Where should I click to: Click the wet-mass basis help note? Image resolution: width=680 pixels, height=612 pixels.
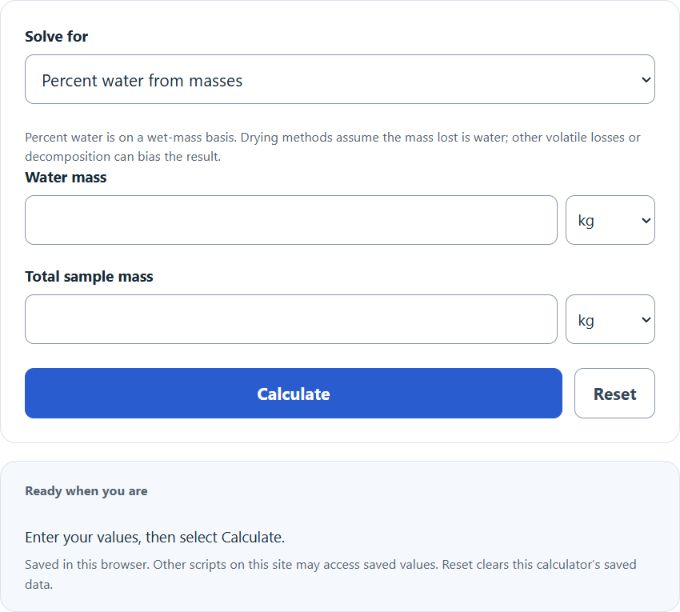click(333, 147)
